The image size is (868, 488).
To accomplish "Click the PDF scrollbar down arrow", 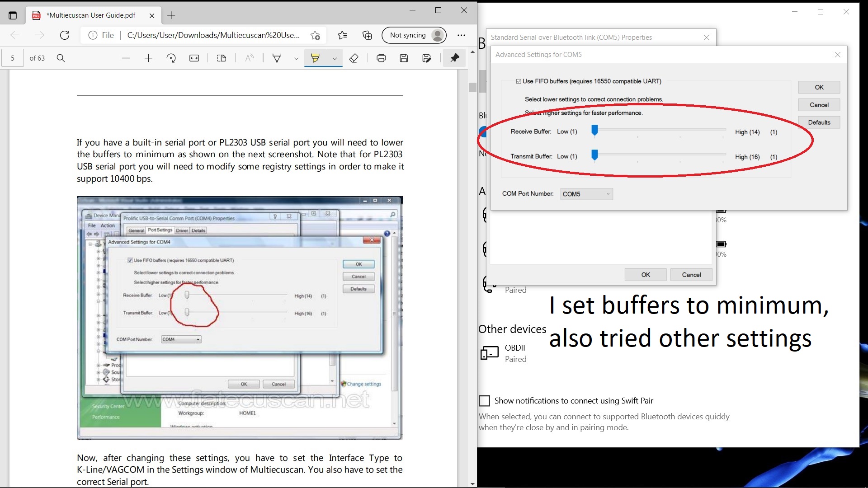I will pos(472,483).
